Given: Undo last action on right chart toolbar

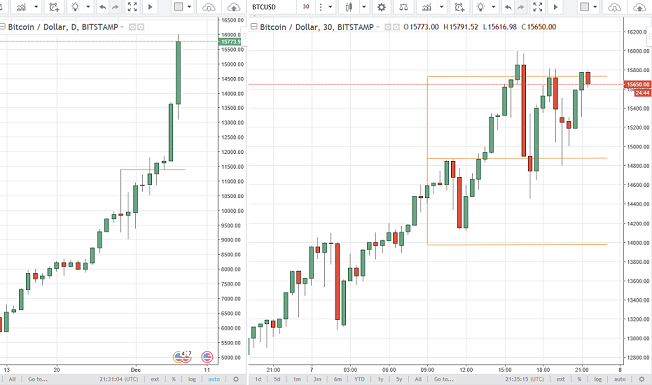Looking at the screenshot, I should tap(508, 7).
